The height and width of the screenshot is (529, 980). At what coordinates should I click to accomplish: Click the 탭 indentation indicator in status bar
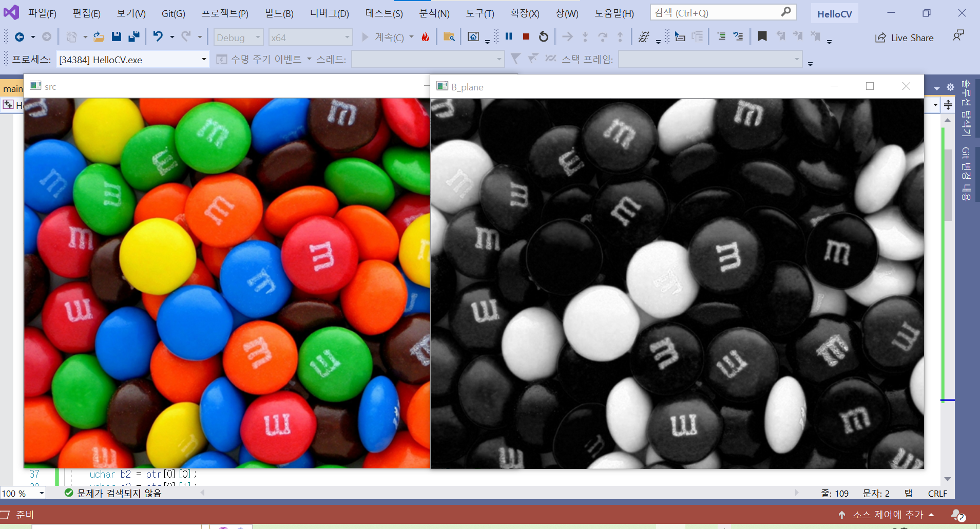pos(908,494)
